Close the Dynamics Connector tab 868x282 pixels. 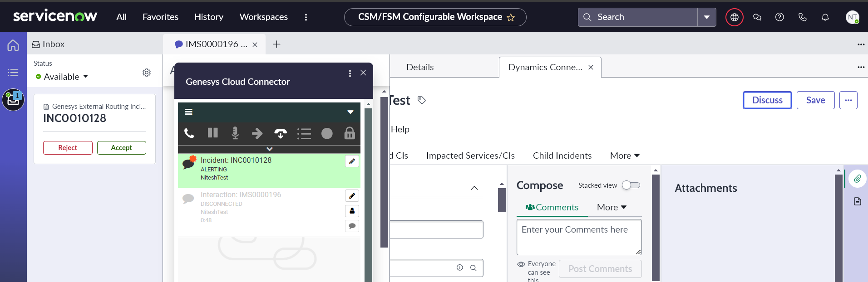tap(591, 67)
